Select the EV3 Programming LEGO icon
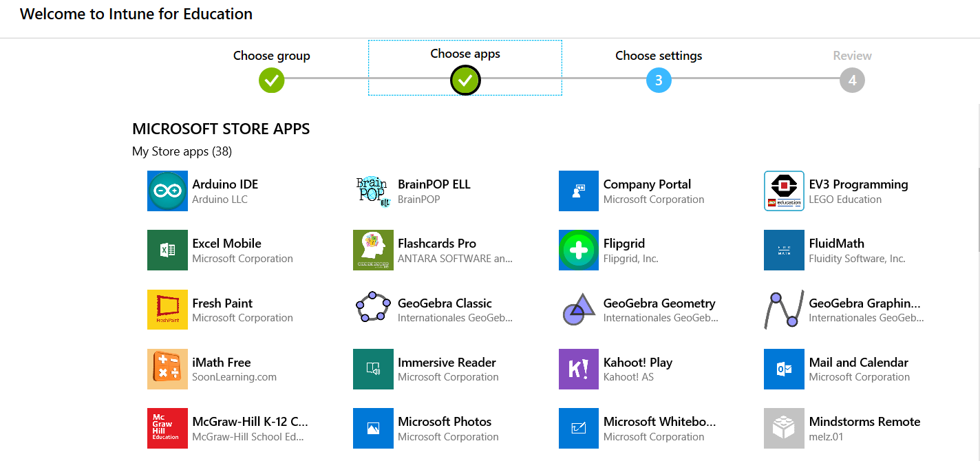980x461 pixels. pyautogui.click(x=784, y=191)
